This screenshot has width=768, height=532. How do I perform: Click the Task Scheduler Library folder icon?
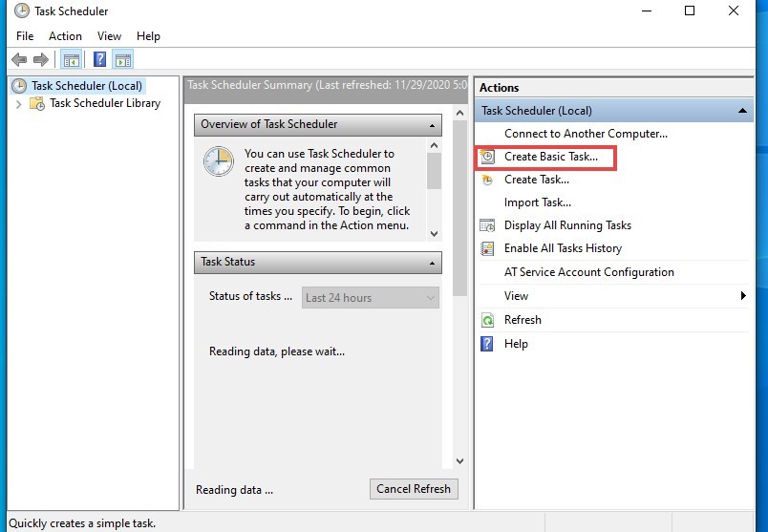tap(37, 103)
